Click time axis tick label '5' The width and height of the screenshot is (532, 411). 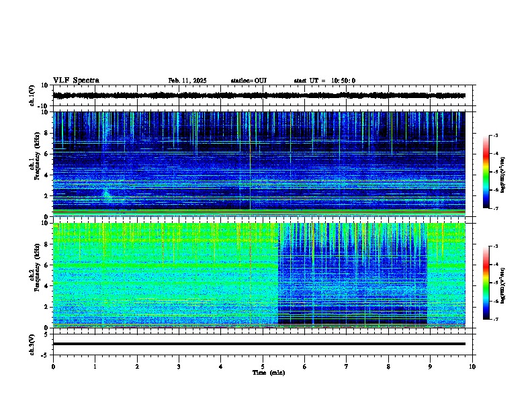point(263,366)
